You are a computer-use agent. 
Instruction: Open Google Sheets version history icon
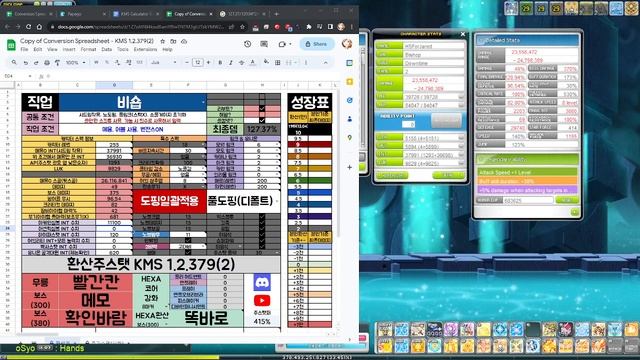(x=247, y=44)
